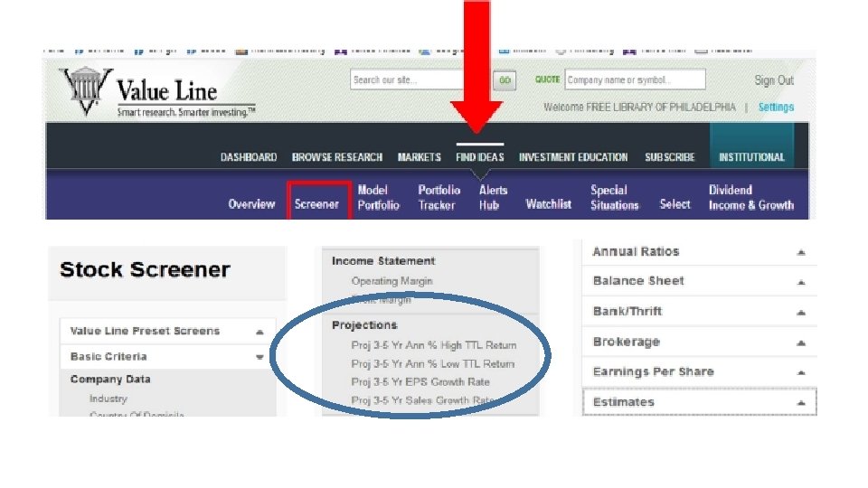Expand Value Line Preset Screens section

(x=168, y=331)
